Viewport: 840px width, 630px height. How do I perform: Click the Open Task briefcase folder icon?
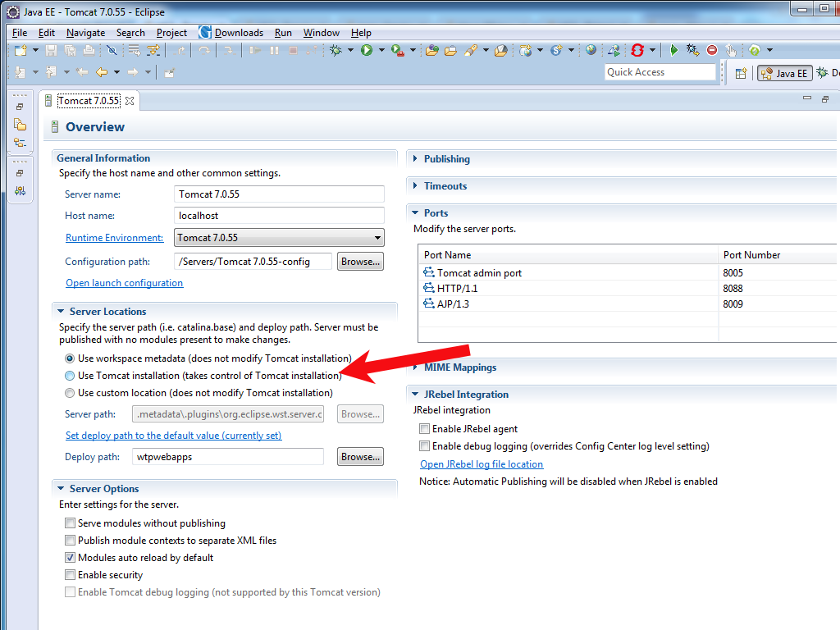[450, 50]
